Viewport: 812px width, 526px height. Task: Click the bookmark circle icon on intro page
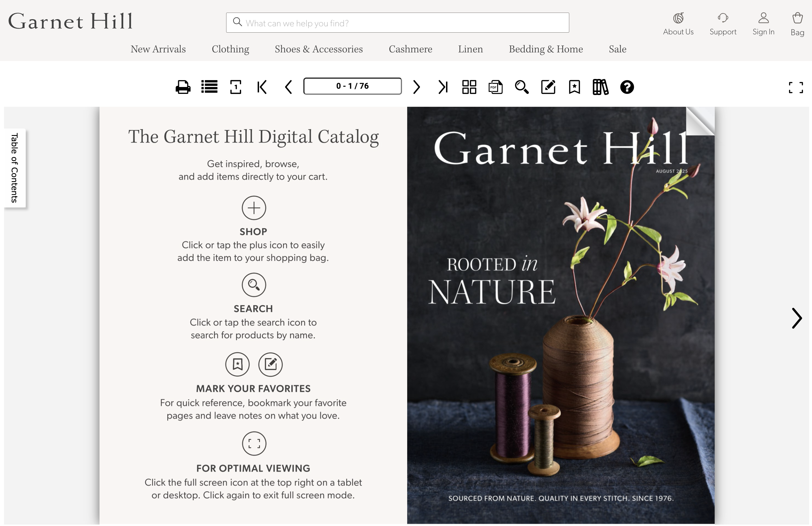click(238, 364)
